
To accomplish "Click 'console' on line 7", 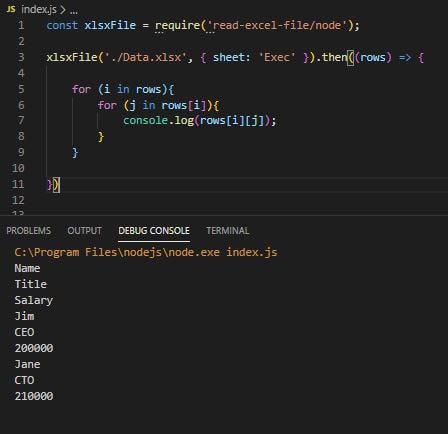I will point(146,120).
